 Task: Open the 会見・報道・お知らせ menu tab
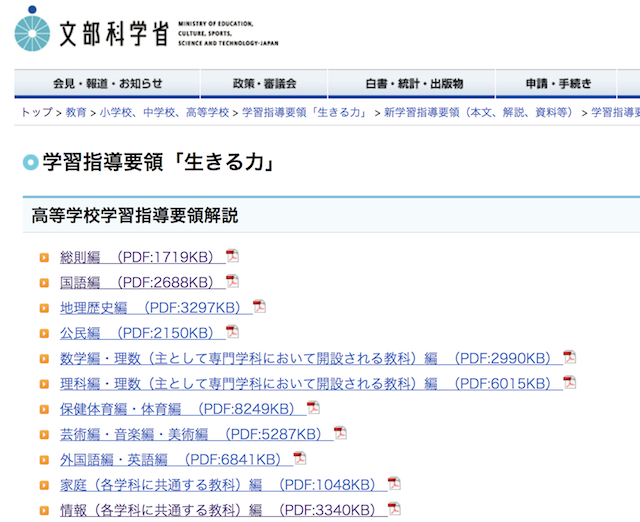(107, 84)
